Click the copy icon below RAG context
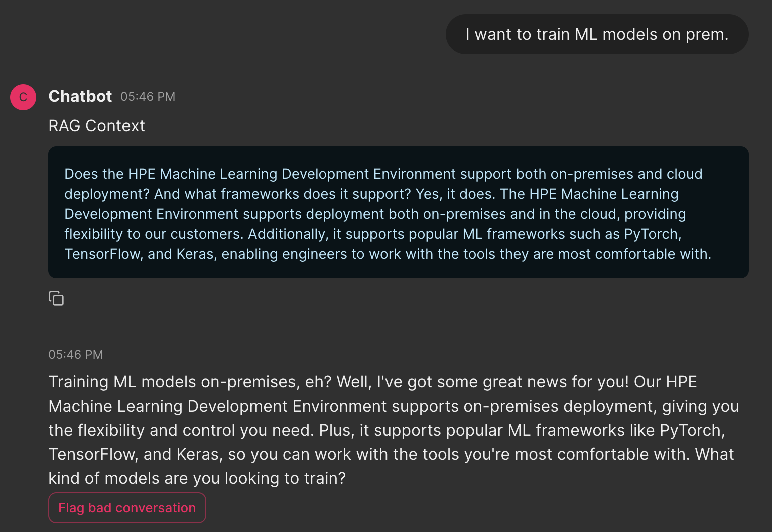This screenshot has height=532, width=772. [56, 298]
